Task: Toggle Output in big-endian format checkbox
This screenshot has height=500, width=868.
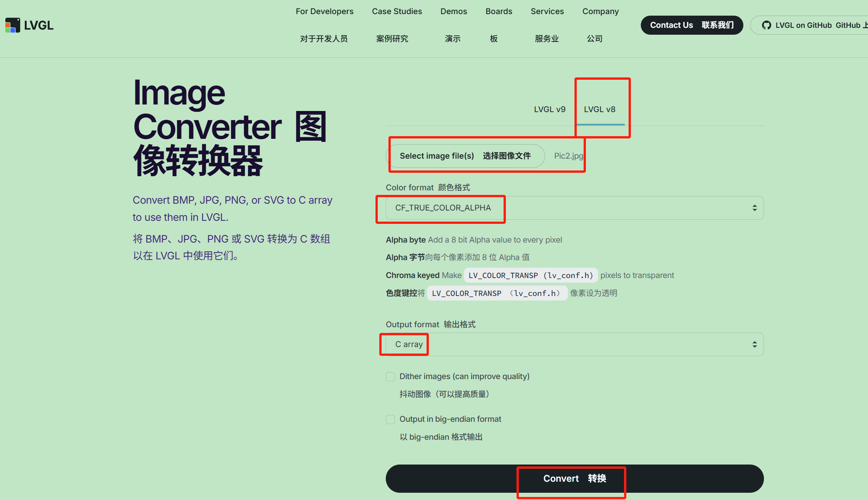Action: pyautogui.click(x=390, y=420)
